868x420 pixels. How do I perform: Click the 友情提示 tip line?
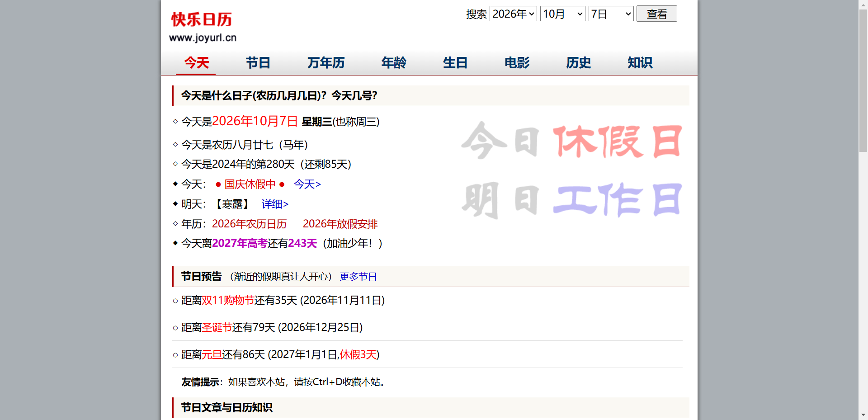(x=283, y=382)
